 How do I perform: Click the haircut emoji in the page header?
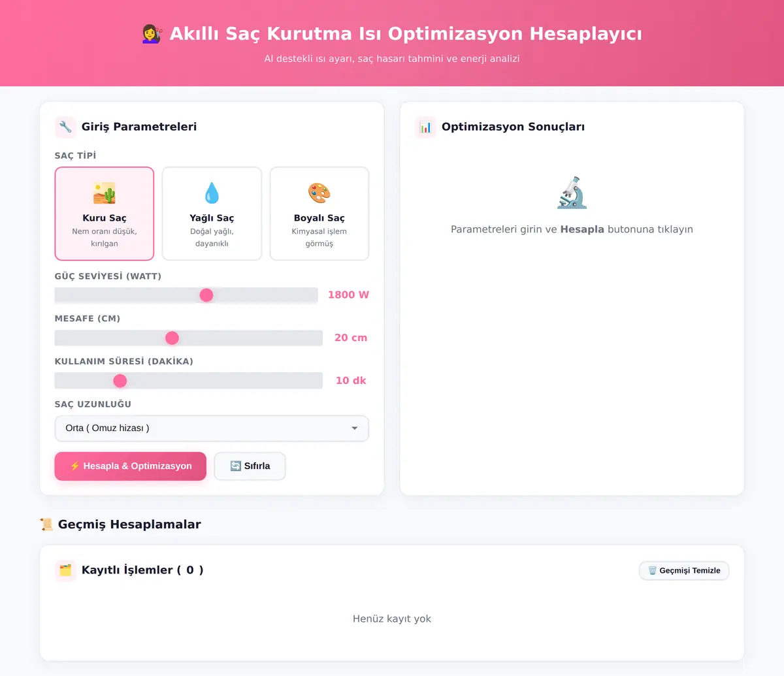click(152, 34)
